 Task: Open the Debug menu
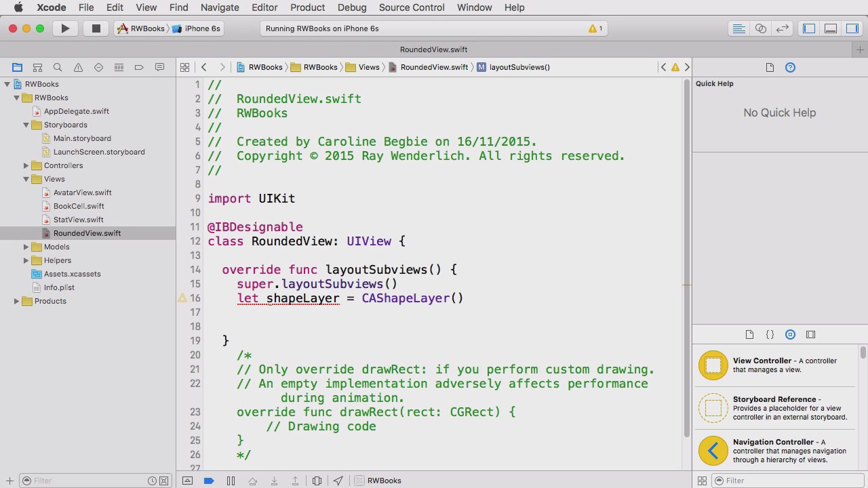pyautogui.click(x=352, y=7)
